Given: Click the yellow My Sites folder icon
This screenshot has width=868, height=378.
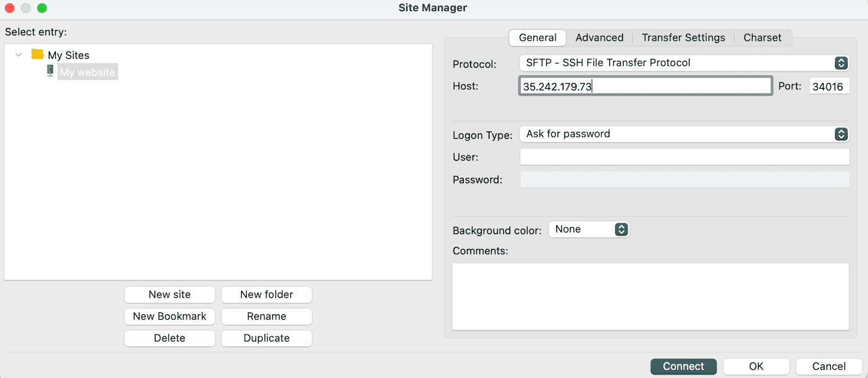Looking at the screenshot, I should [x=37, y=55].
